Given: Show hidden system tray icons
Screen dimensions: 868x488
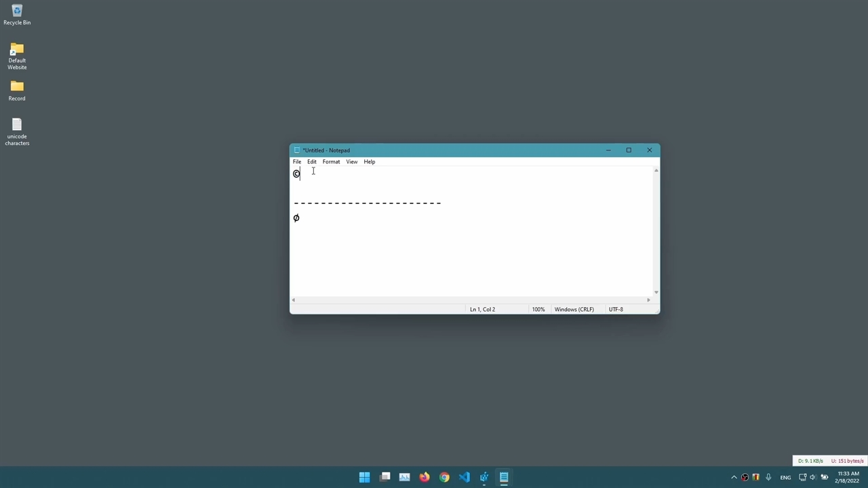Looking at the screenshot, I should (734, 478).
